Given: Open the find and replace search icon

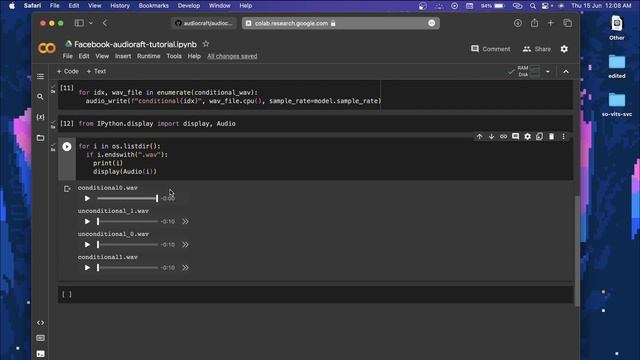Looking at the screenshot, I should [x=40, y=97].
